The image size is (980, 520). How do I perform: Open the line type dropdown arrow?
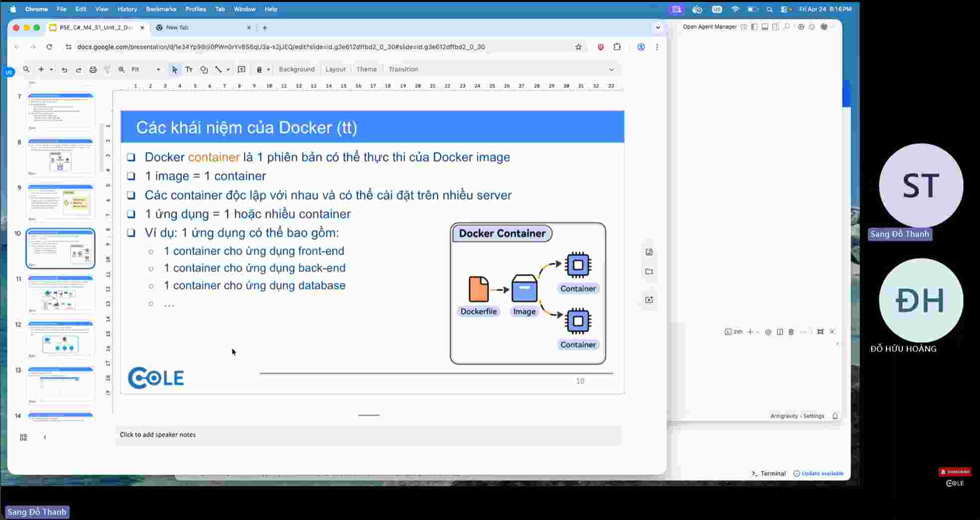[228, 70]
